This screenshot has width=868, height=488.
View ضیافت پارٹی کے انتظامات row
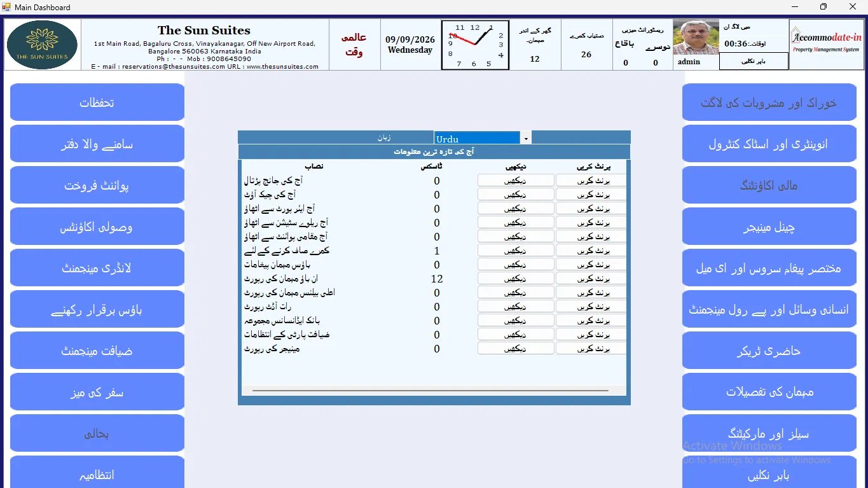click(x=516, y=335)
